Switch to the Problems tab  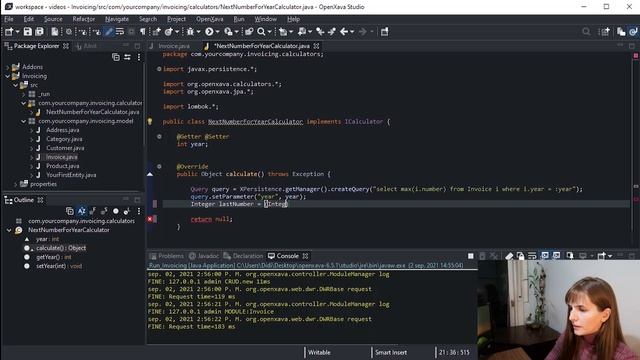pos(167,256)
